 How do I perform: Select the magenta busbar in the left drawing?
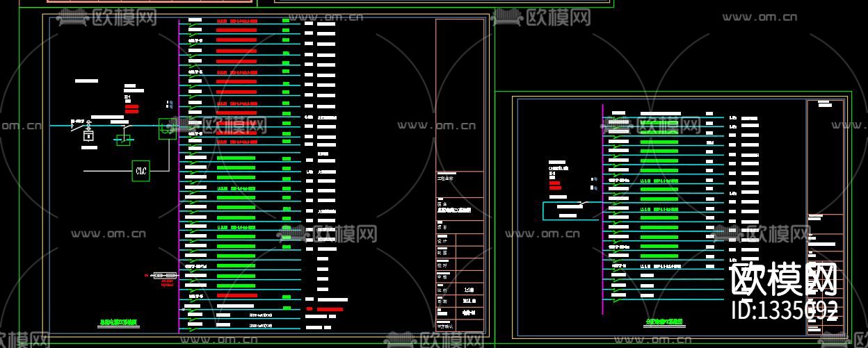(179, 175)
